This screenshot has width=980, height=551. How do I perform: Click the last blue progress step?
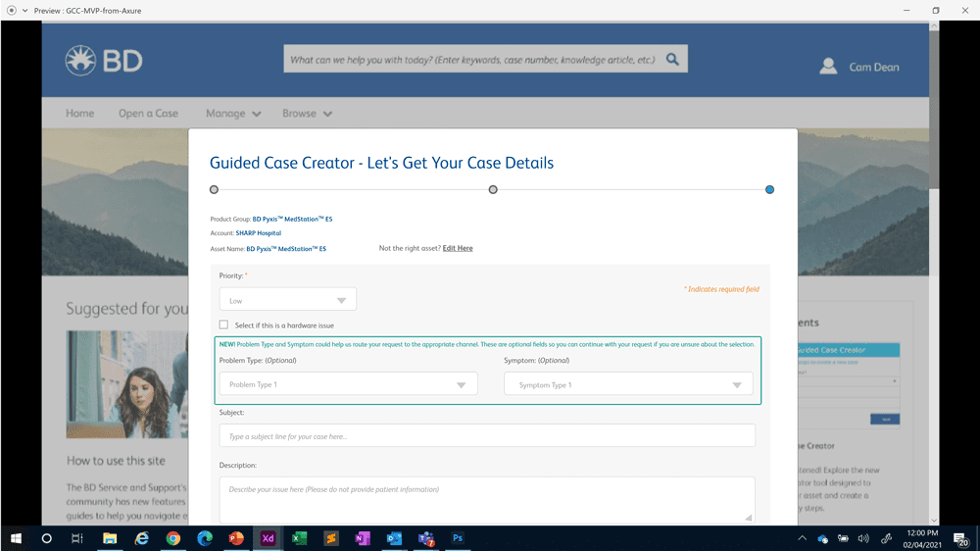pyautogui.click(x=769, y=189)
